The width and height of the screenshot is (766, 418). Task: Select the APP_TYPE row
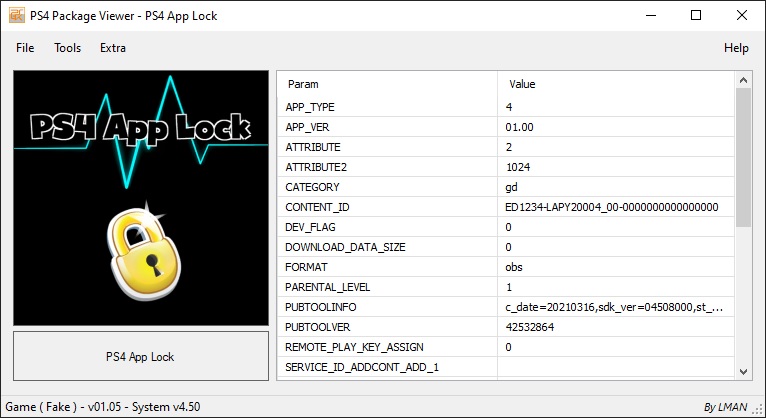point(506,107)
